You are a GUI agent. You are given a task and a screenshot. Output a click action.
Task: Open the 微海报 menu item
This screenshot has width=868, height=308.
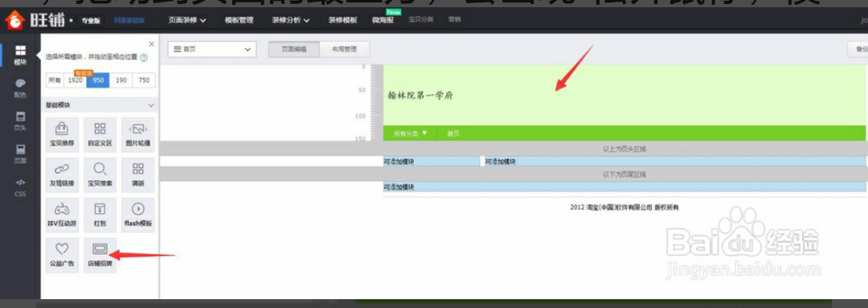click(383, 20)
